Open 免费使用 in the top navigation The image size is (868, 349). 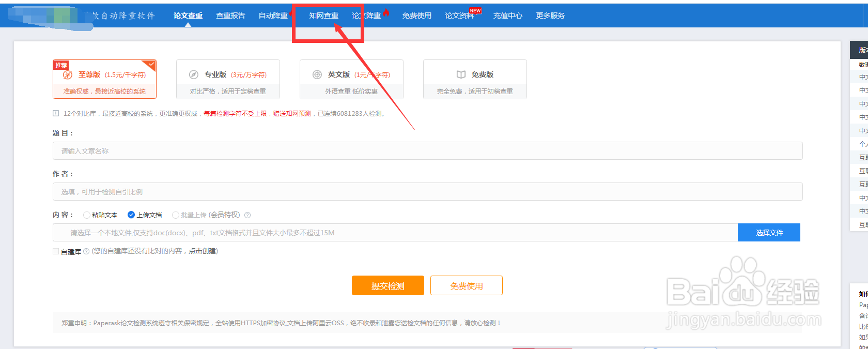(417, 16)
